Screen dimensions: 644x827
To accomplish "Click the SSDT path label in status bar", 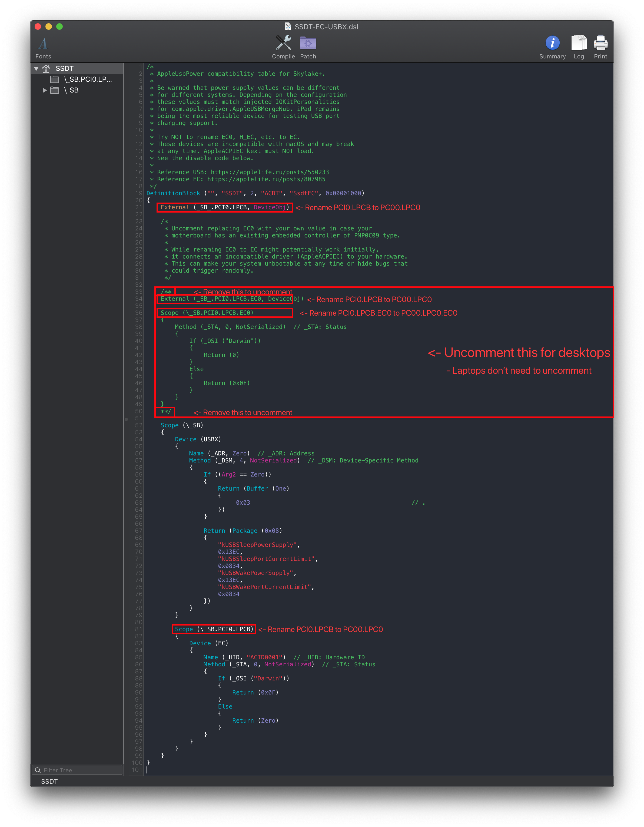I will [x=49, y=781].
